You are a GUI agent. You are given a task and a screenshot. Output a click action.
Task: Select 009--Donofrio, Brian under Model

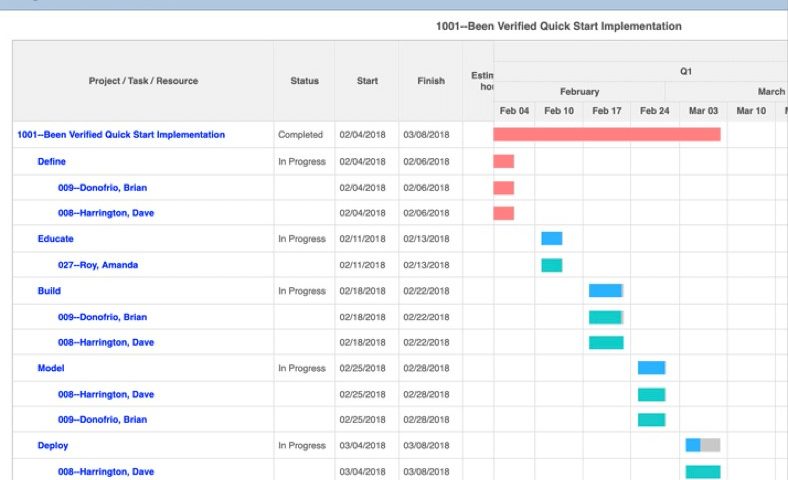point(103,420)
